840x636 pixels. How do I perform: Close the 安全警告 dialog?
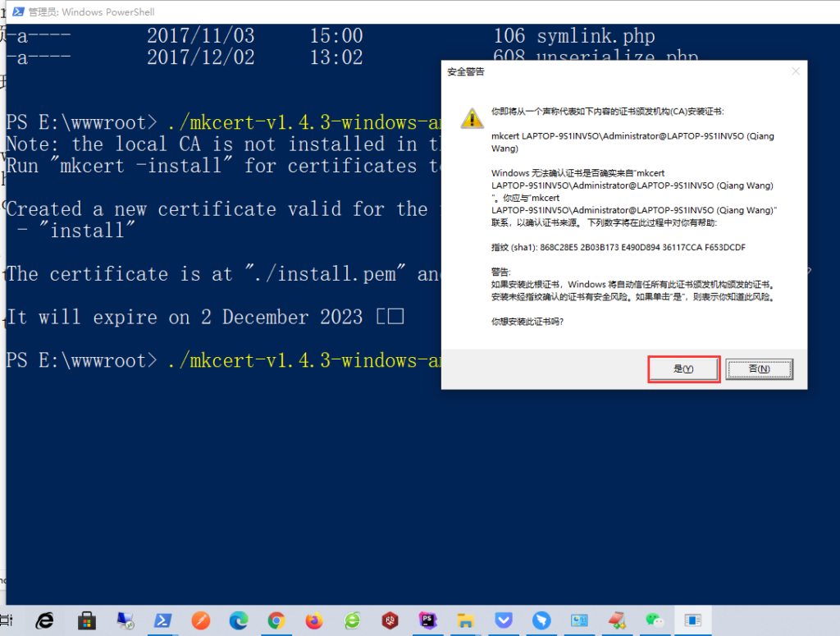pos(795,72)
